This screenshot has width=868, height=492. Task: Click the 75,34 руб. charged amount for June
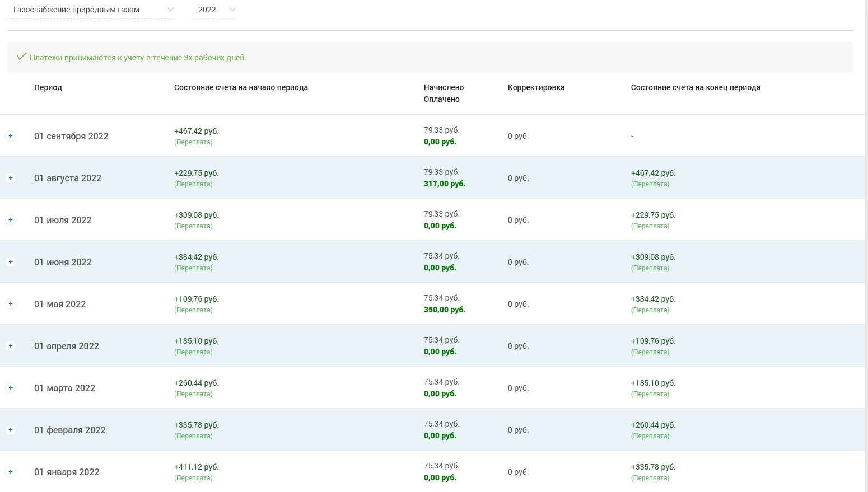[x=442, y=256]
